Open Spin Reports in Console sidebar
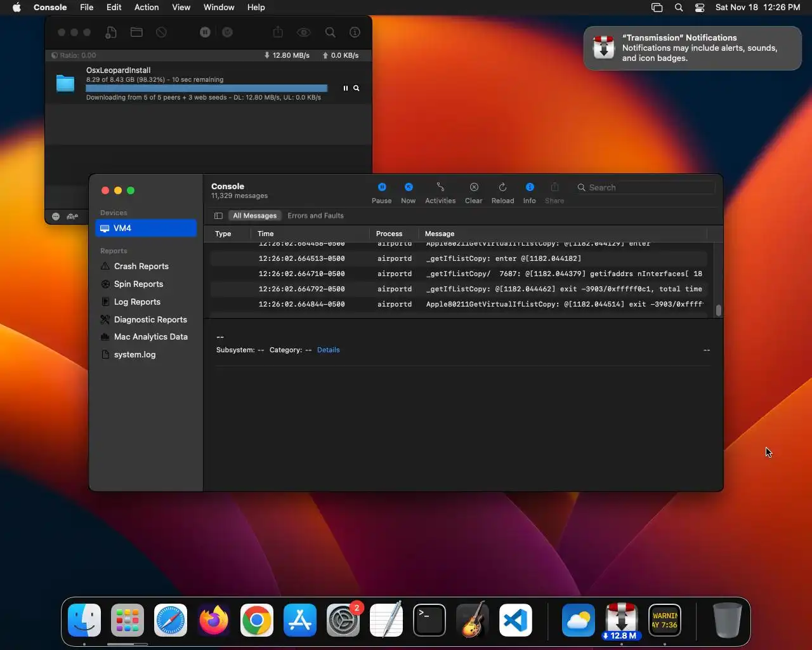 coord(138,284)
